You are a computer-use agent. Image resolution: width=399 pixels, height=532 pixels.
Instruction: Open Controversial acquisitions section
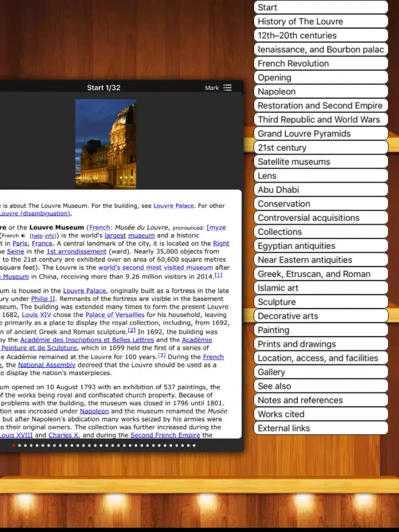[x=321, y=218]
